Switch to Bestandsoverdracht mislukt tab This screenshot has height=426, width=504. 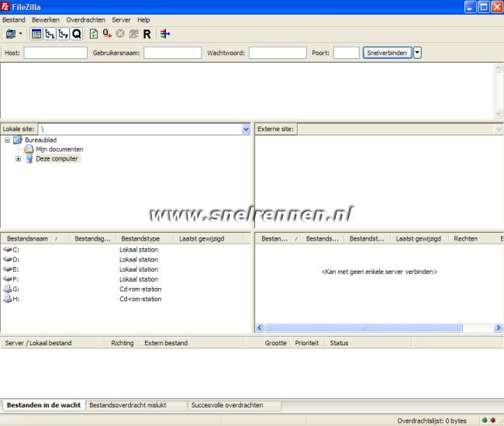[x=136, y=405]
